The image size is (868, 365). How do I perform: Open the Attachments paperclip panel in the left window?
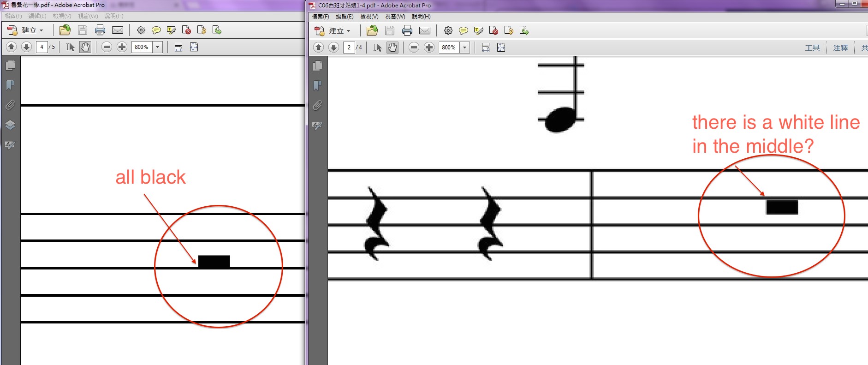pos(10,105)
